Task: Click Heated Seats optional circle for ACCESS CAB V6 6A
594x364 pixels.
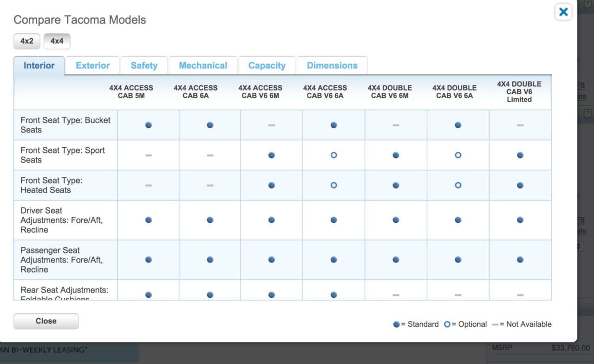Action: point(333,185)
